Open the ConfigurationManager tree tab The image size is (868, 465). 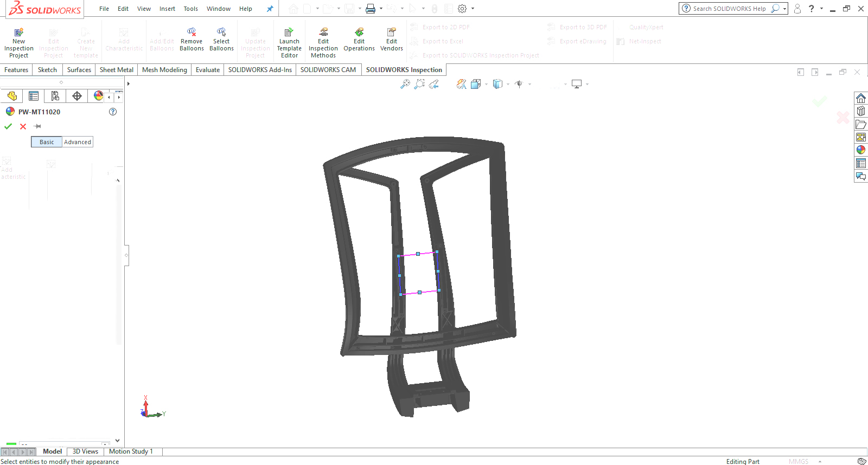click(55, 96)
